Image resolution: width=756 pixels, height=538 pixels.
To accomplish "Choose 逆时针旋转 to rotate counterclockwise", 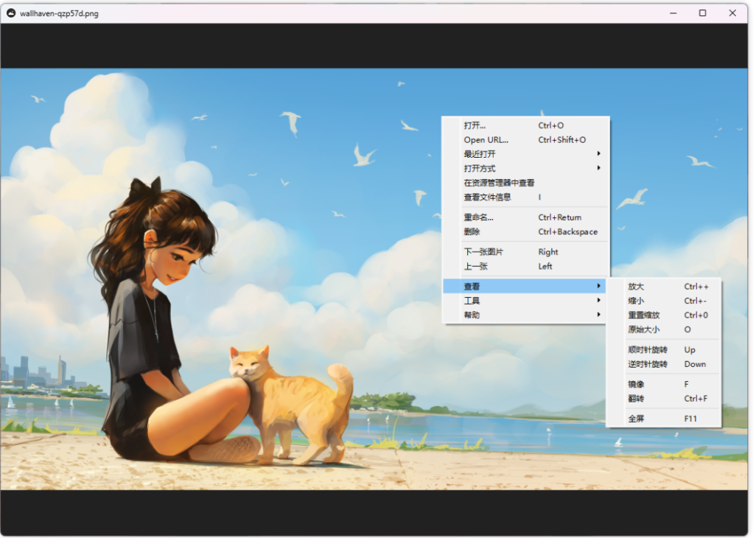I will coord(663,365).
